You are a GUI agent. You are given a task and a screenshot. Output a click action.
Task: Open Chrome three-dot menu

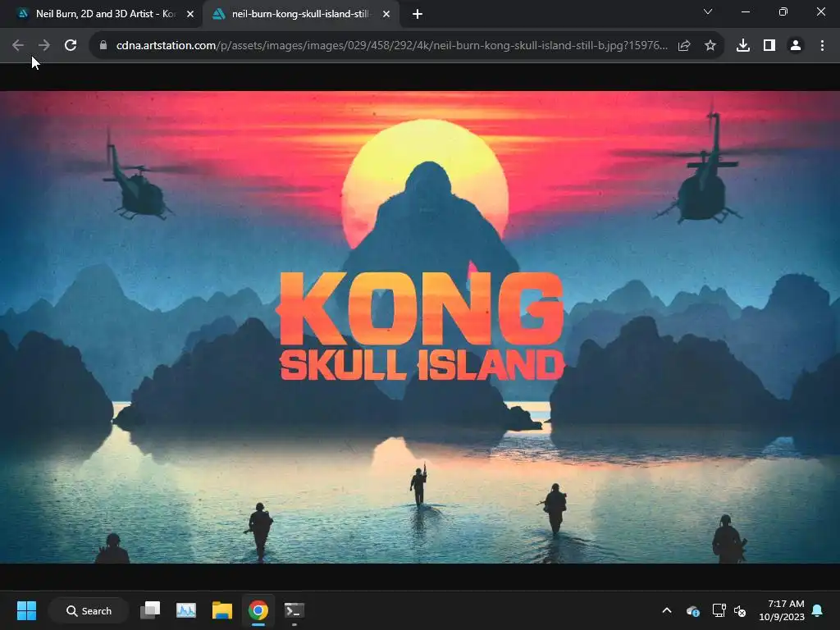(822, 46)
